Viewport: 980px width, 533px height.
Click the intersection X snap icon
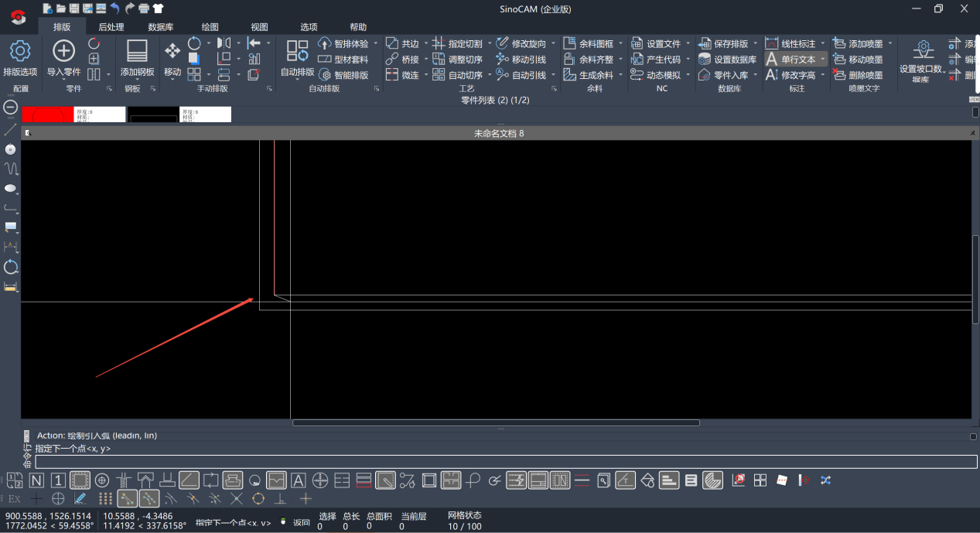click(237, 499)
